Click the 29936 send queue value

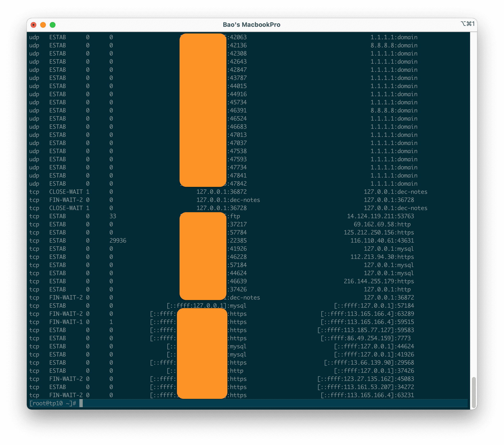pos(118,240)
